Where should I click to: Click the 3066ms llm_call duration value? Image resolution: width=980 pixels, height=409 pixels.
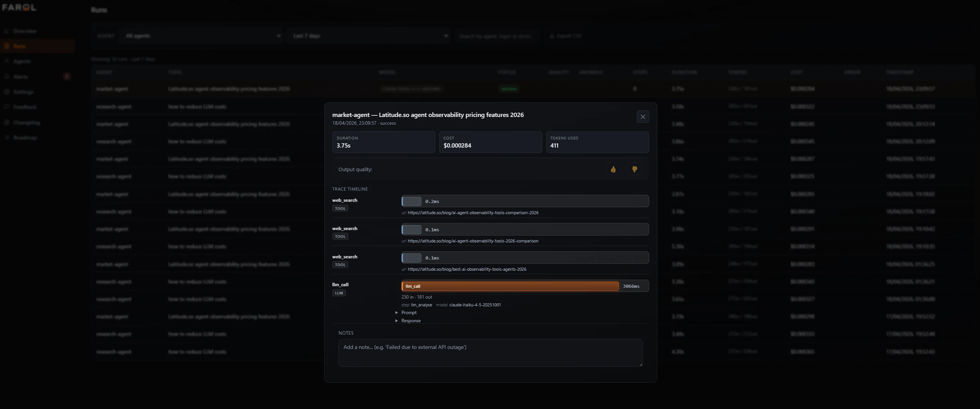pos(631,286)
